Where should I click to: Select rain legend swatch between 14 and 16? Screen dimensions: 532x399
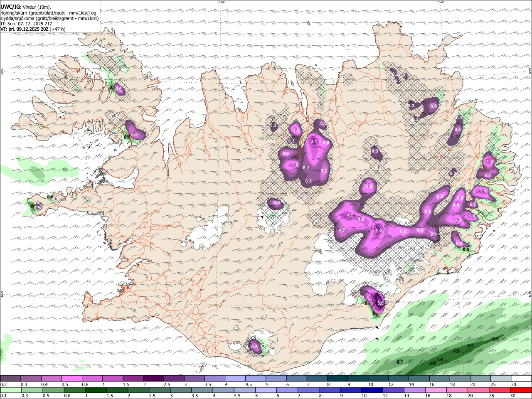point(414,390)
